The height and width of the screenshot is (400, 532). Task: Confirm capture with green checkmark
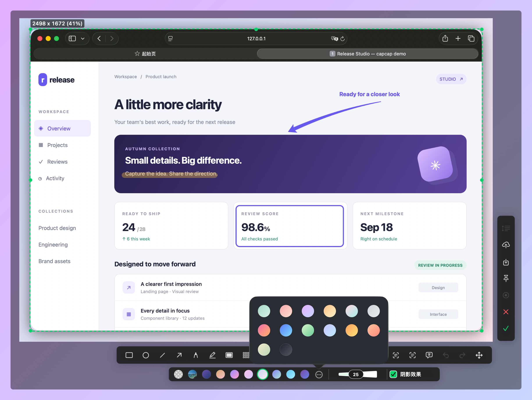point(506,328)
